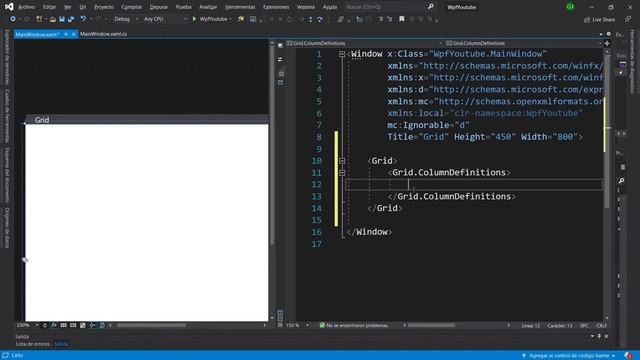Open the Depurar menu
This screenshot has height=360, width=640.
coord(159,7)
